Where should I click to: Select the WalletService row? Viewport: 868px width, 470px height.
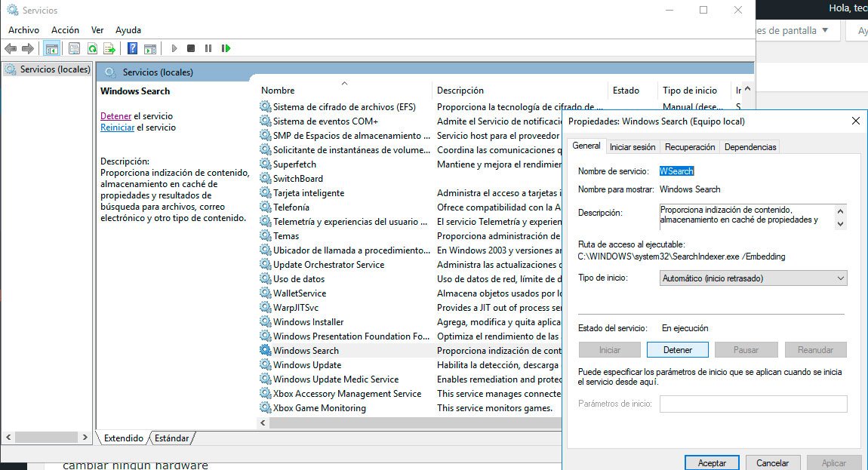[300, 293]
